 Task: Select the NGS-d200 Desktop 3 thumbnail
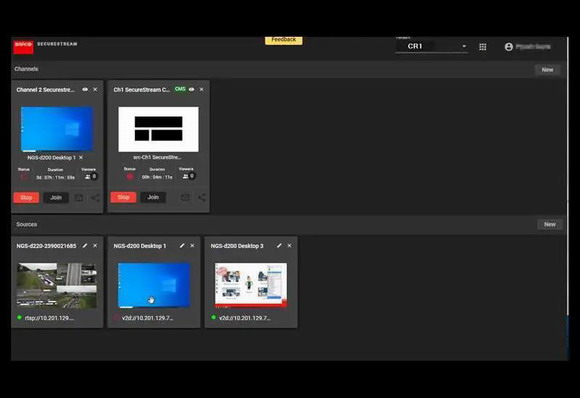[x=251, y=285]
